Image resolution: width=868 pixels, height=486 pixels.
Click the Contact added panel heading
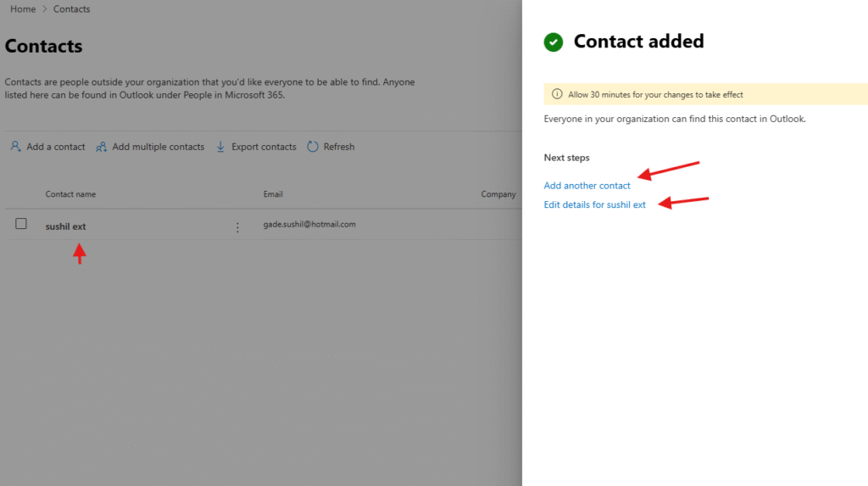[x=638, y=41]
